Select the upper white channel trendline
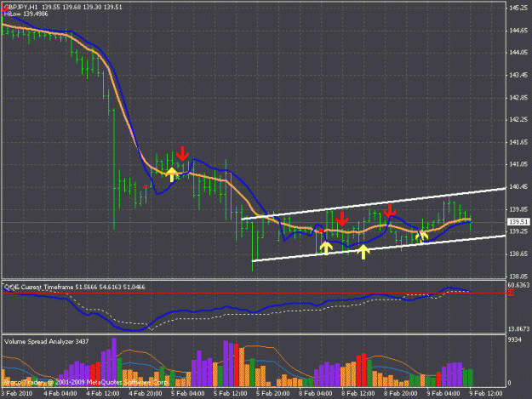Viewport: 532px width, 399px height. tap(373, 203)
